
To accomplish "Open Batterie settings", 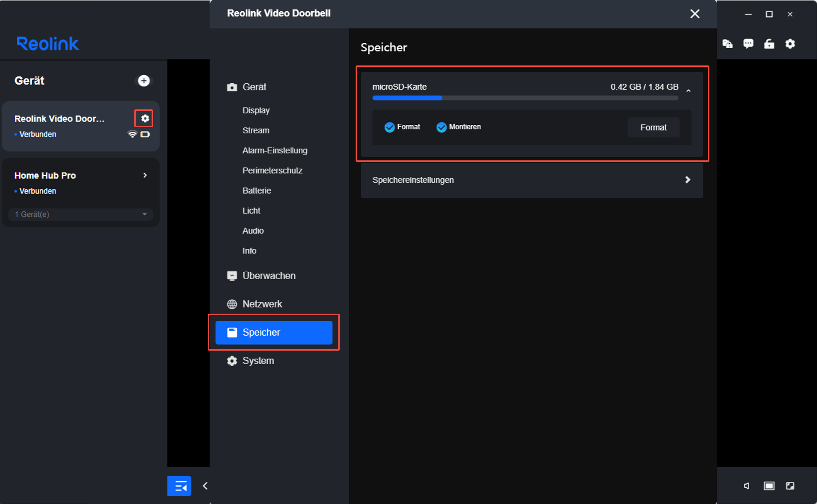I will click(x=257, y=191).
